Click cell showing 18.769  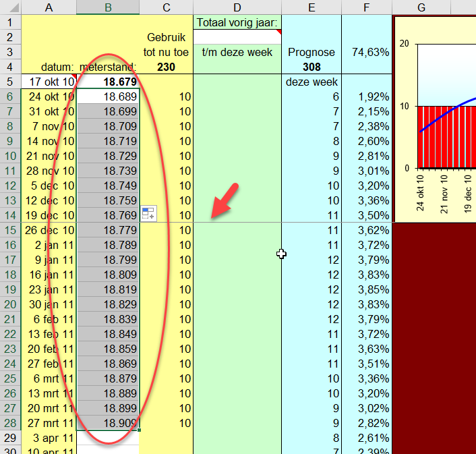pyautogui.click(x=108, y=215)
